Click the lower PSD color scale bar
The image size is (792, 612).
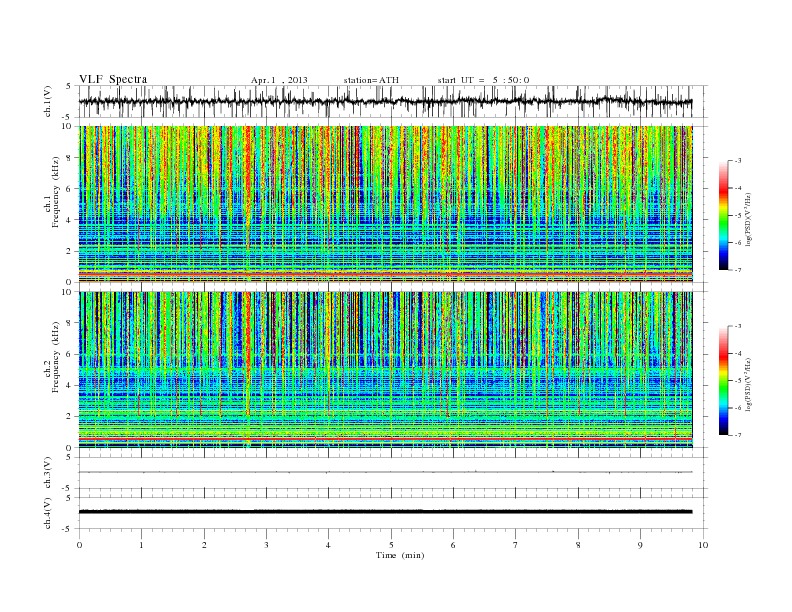(x=724, y=380)
